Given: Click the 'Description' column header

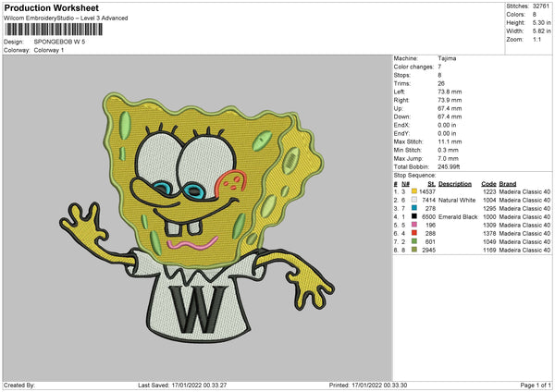Looking at the screenshot, I should coord(455,184).
